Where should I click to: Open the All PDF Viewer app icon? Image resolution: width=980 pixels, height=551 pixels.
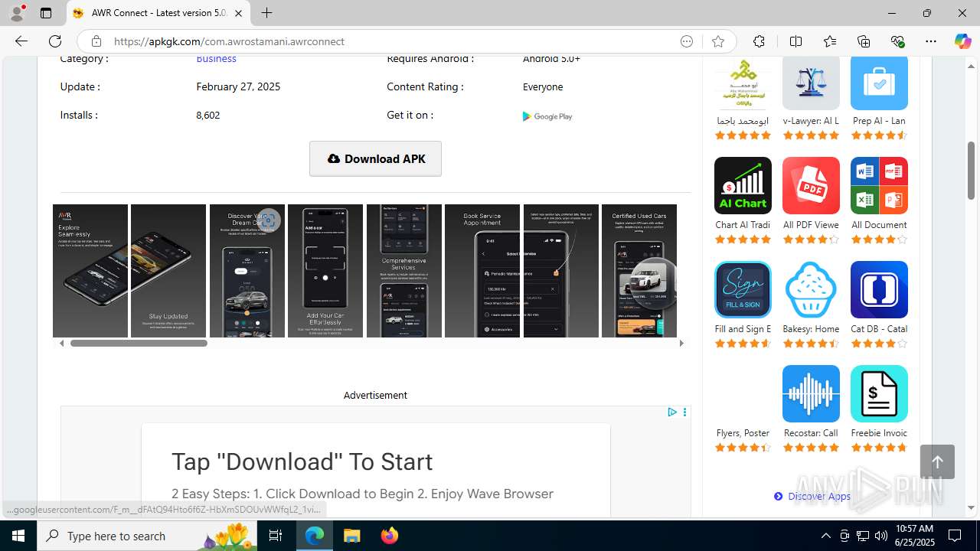pos(811,185)
